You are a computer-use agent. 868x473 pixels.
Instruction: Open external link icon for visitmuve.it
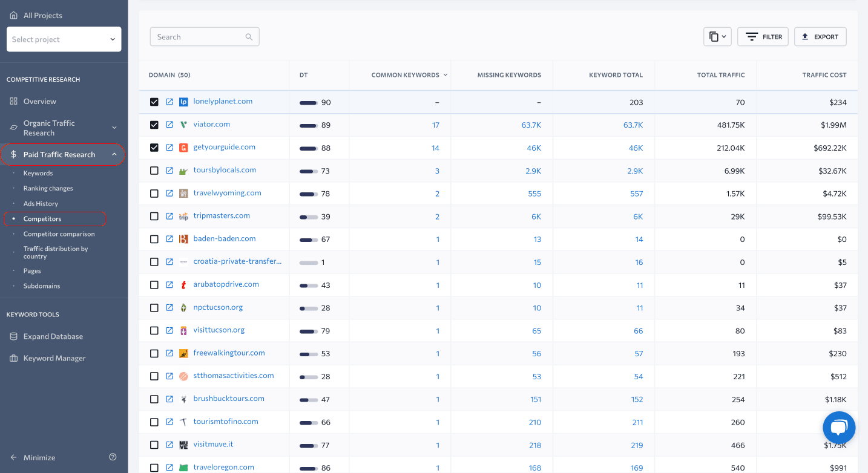[169, 445]
